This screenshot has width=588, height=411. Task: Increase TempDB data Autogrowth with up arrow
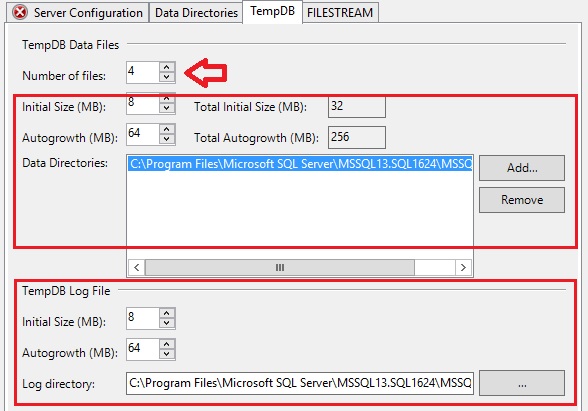coord(167,129)
